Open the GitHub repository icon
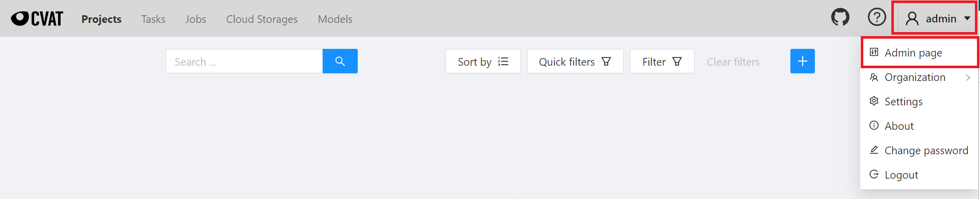Screen dimensions: 980x199 (x=840, y=18)
